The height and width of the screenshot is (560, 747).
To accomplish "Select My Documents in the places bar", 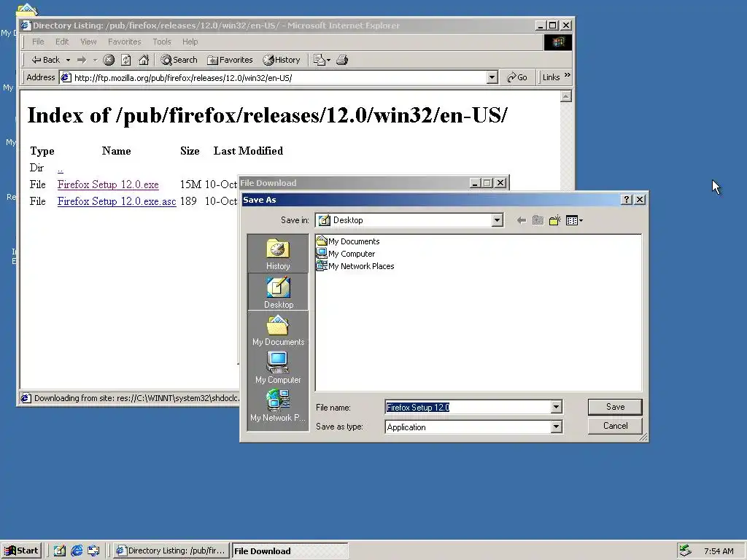I will click(x=278, y=330).
